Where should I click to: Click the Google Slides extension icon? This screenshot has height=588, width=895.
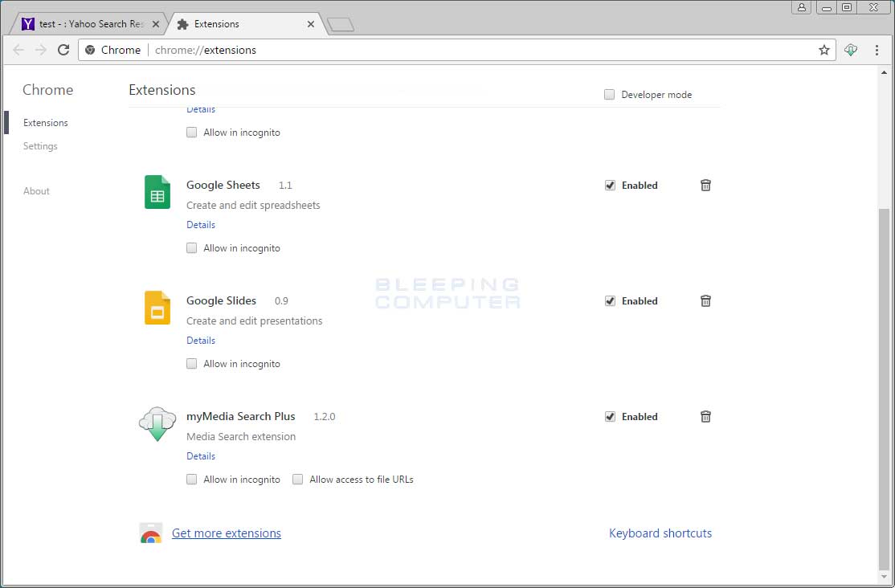(x=157, y=308)
